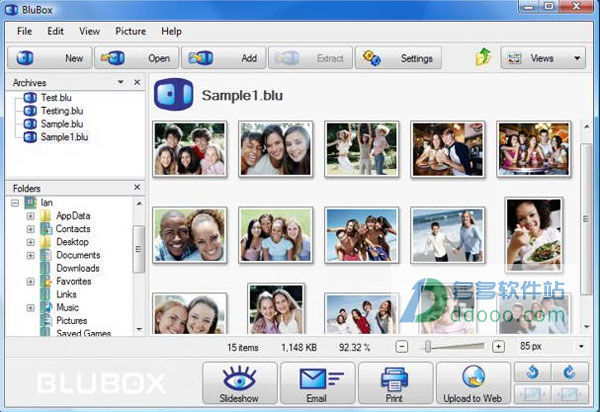This screenshot has width=600, height=412.
Task: Select thumbnail of woman eating salad
Action: (534, 235)
